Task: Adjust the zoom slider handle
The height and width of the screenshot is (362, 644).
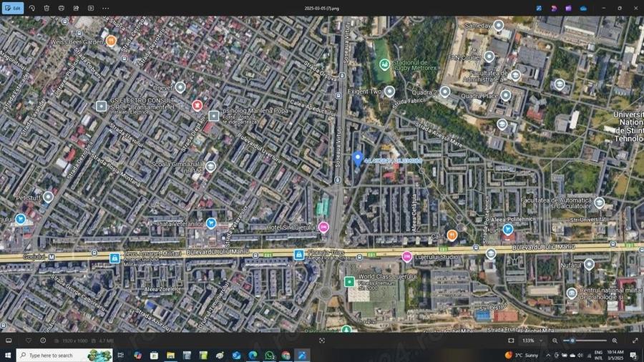Action: click(572, 341)
